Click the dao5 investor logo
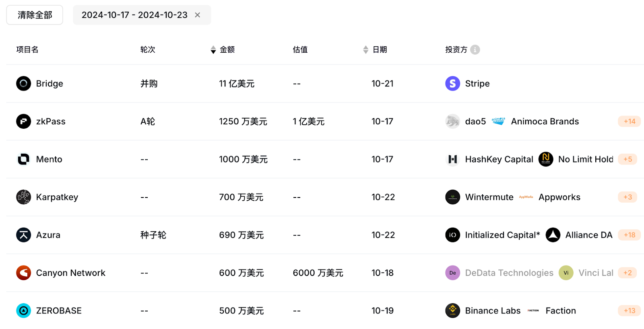This screenshot has width=644, height=329. 452,121
